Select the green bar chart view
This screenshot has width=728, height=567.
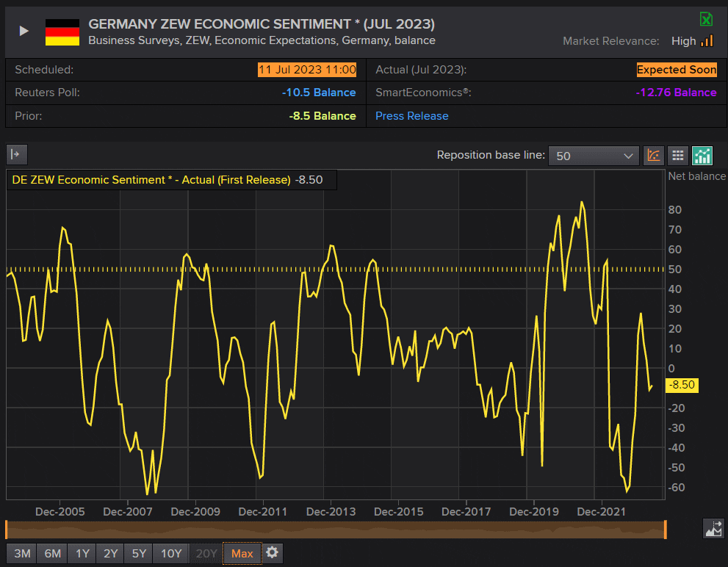coord(702,156)
